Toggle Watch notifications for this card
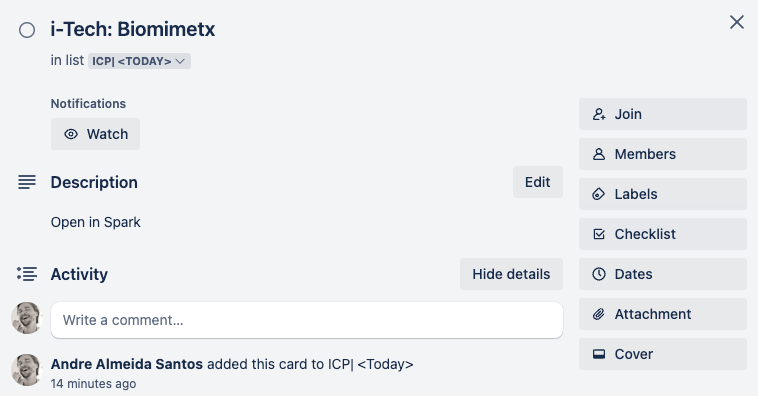Screen dimensions: 758x396 (x=95, y=134)
